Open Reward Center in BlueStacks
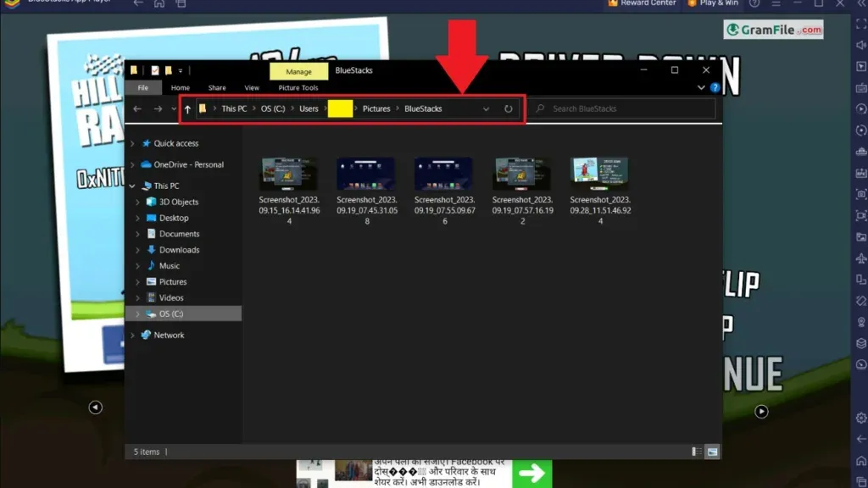Image resolution: width=868 pixels, height=488 pixels. [x=642, y=3]
